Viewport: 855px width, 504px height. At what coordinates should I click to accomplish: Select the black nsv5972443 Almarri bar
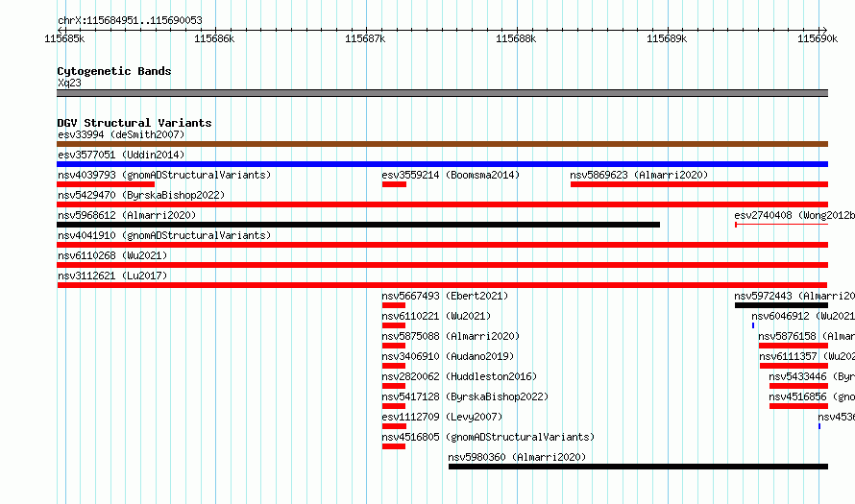pos(781,305)
